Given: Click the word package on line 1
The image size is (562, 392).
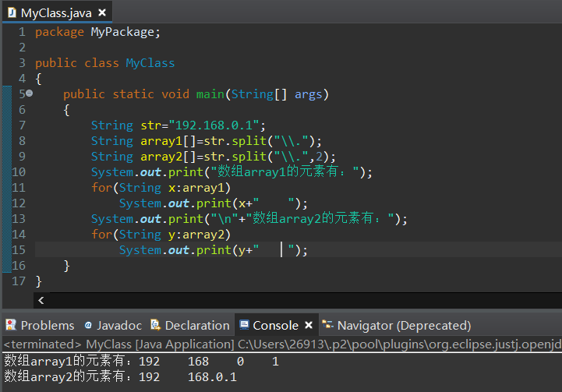Looking at the screenshot, I should pyautogui.click(x=59, y=32).
